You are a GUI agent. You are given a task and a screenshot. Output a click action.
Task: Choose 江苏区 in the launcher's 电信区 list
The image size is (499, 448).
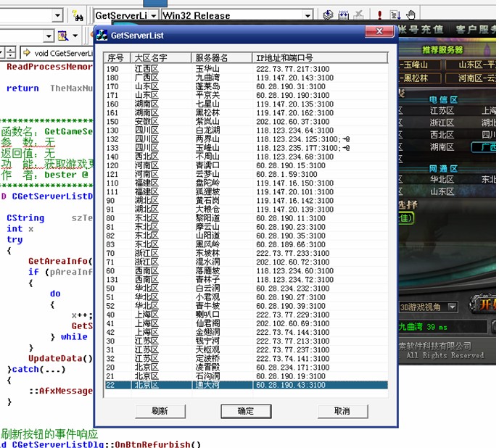(x=442, y=111)
